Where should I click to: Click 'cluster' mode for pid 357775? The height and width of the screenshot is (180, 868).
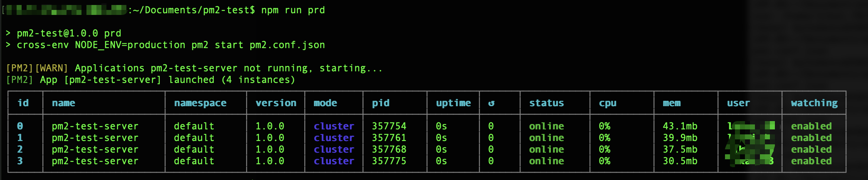click(334, 161)
